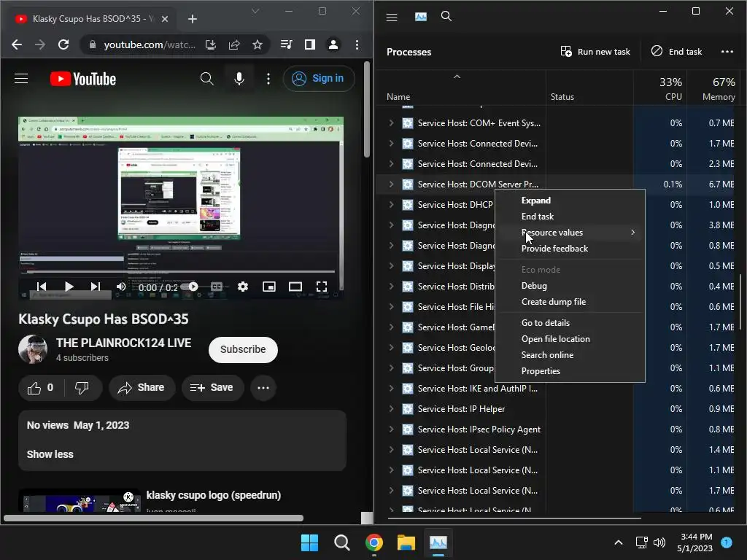This screenshot has width=747, height=560.
Task: Open Chrome profile avatar icon
Action: [x=333, y=44]
